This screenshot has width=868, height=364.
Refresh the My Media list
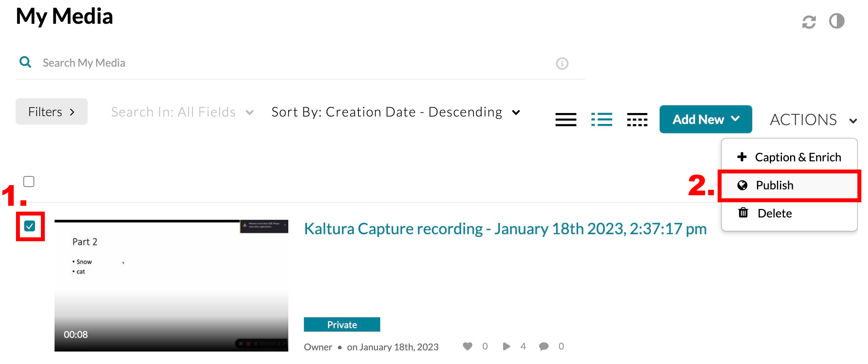(809, 22)
